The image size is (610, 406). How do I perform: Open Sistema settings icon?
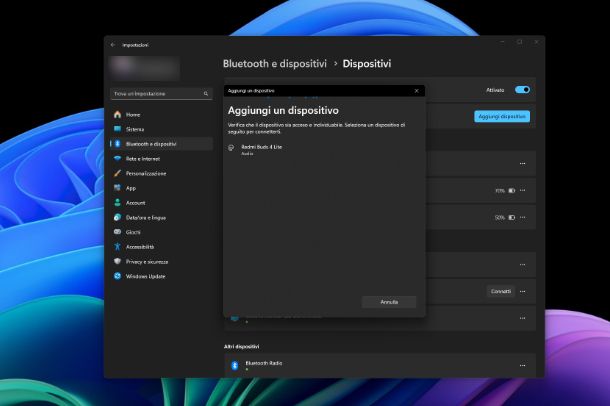click(x=117, y=129)
